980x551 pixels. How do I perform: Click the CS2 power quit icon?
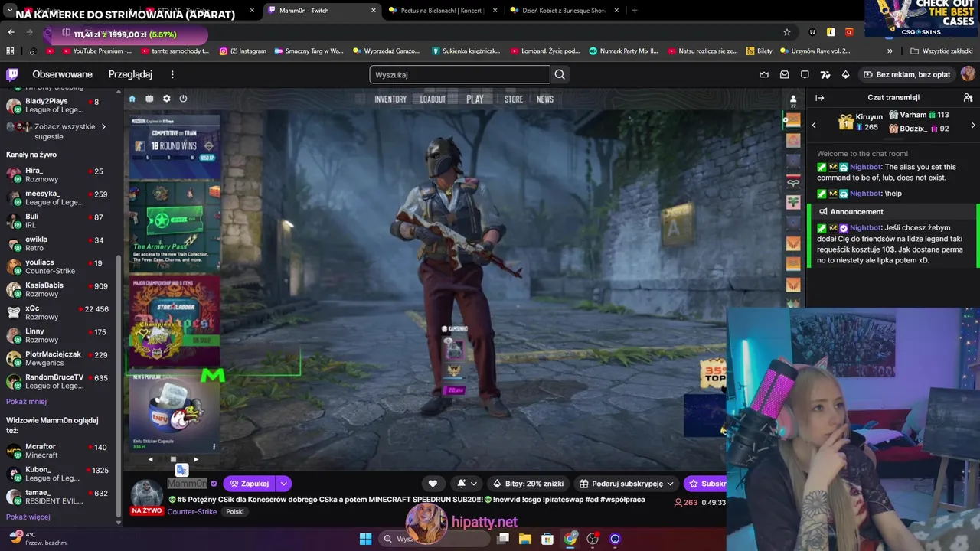(183, 99)
